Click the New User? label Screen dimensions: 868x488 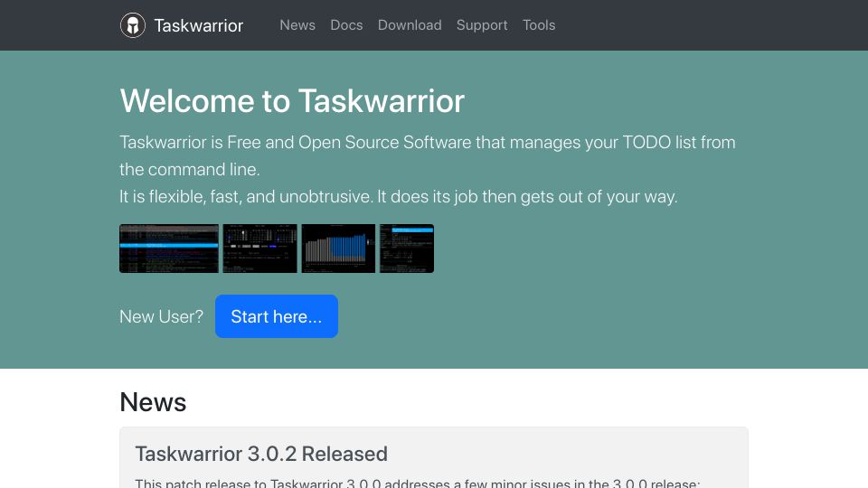pos(161,316)
